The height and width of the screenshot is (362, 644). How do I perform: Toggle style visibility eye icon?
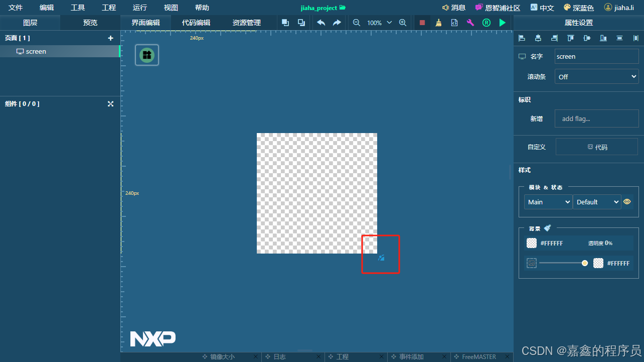[627, 202]
